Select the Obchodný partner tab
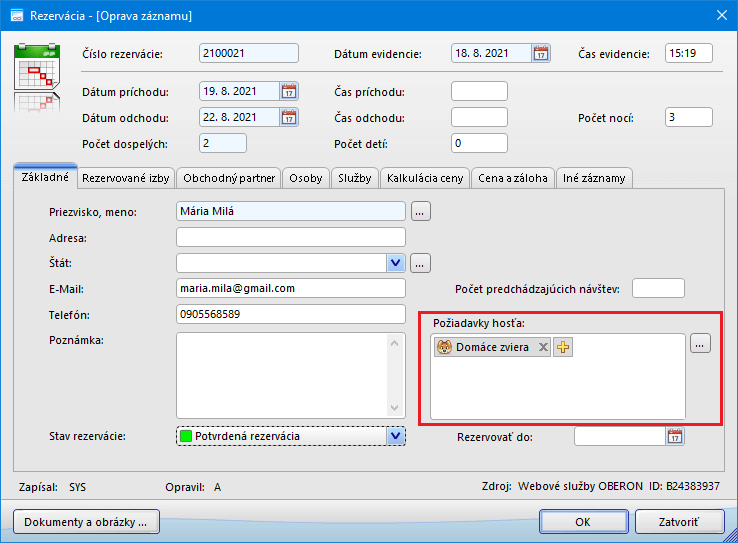Viewport: 738px width, 543px height. [x=228, y=179]
